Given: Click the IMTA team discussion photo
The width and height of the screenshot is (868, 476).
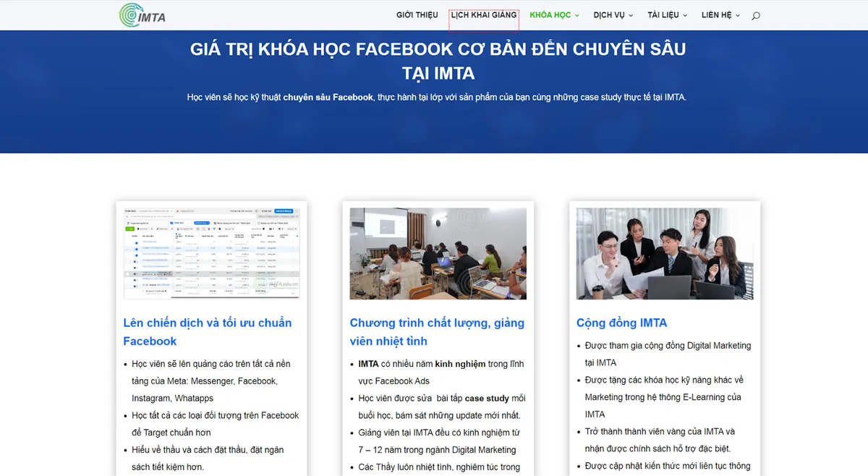Looking at the screenshot, I should click(x=664, y=253).
